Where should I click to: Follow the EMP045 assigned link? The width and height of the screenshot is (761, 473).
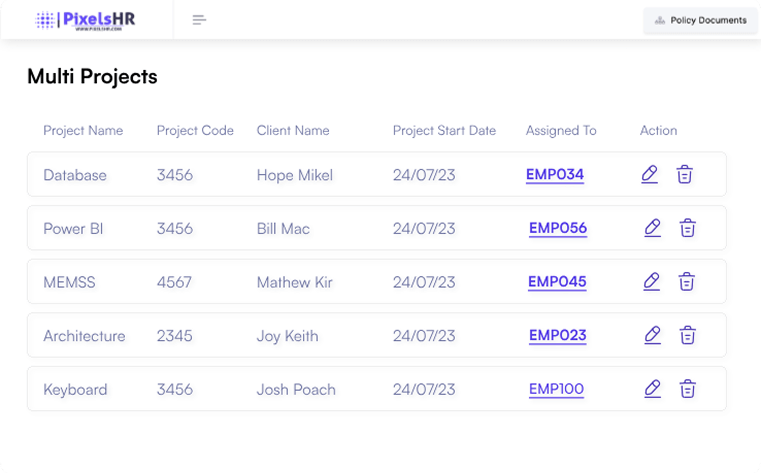pyautogui.click(x=557, y=282)
